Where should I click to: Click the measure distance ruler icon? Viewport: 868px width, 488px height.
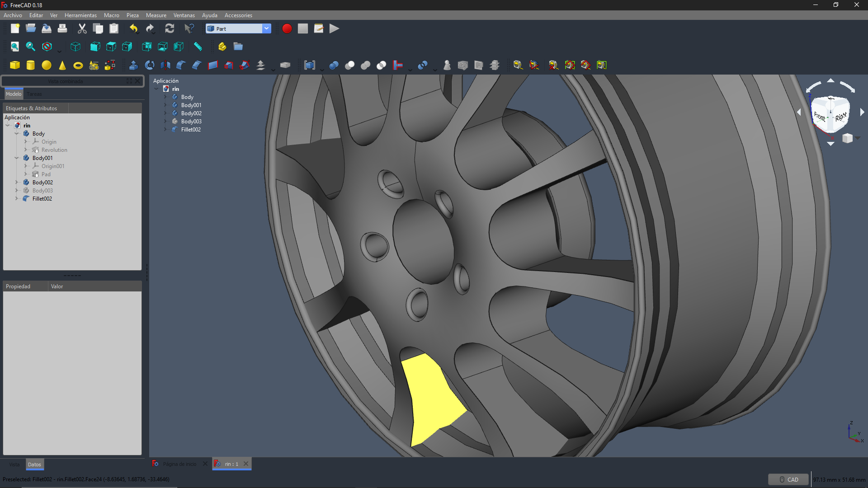click(x=198, y=47)
